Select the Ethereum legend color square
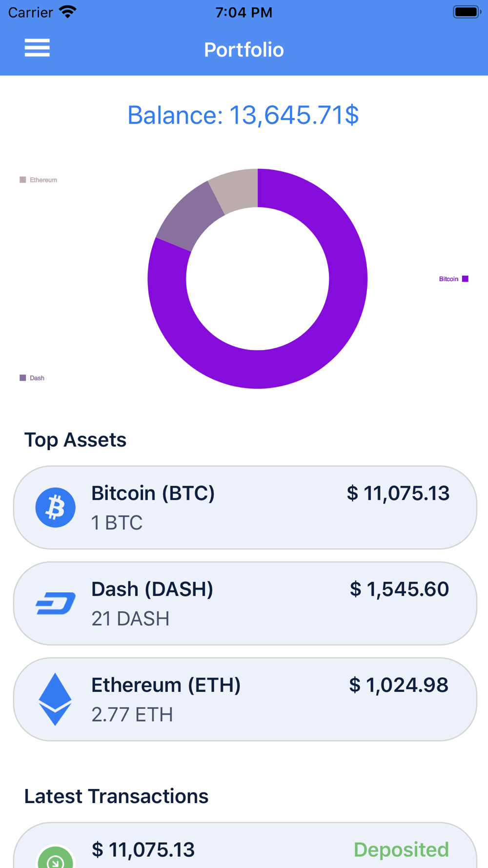Viewport: 488px width, 868px height. pos(22,180)
